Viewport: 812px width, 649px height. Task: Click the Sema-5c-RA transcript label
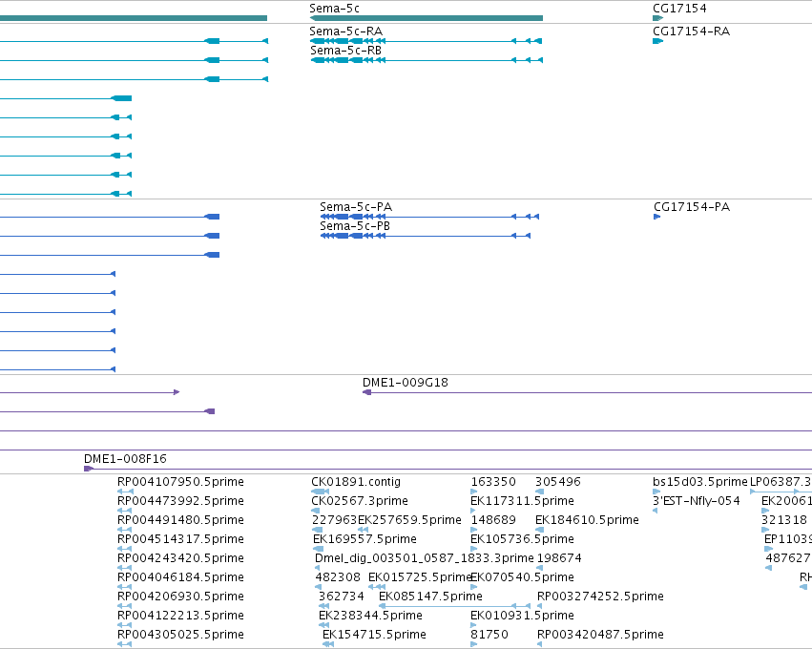point(346,31)
